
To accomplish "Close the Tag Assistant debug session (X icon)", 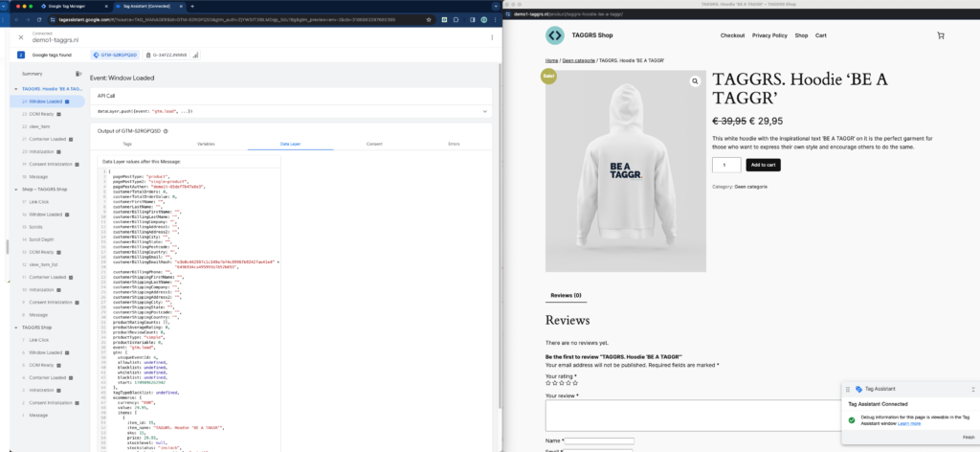I will tap(21, 37).
